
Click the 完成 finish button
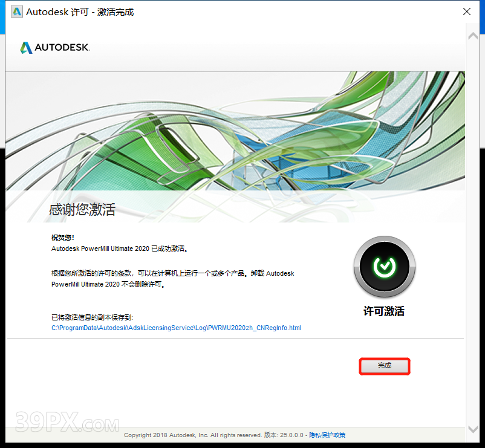click(x=385, y=366)
